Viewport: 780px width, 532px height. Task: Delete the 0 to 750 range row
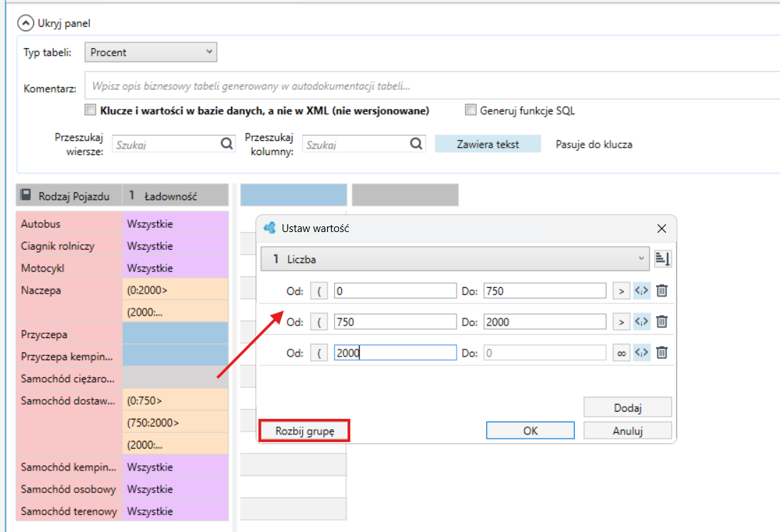click(662, 291)
